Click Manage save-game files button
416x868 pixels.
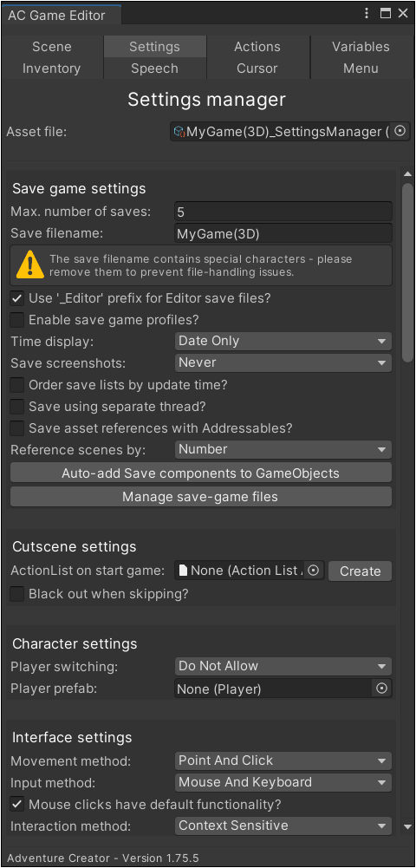[201, 497]
